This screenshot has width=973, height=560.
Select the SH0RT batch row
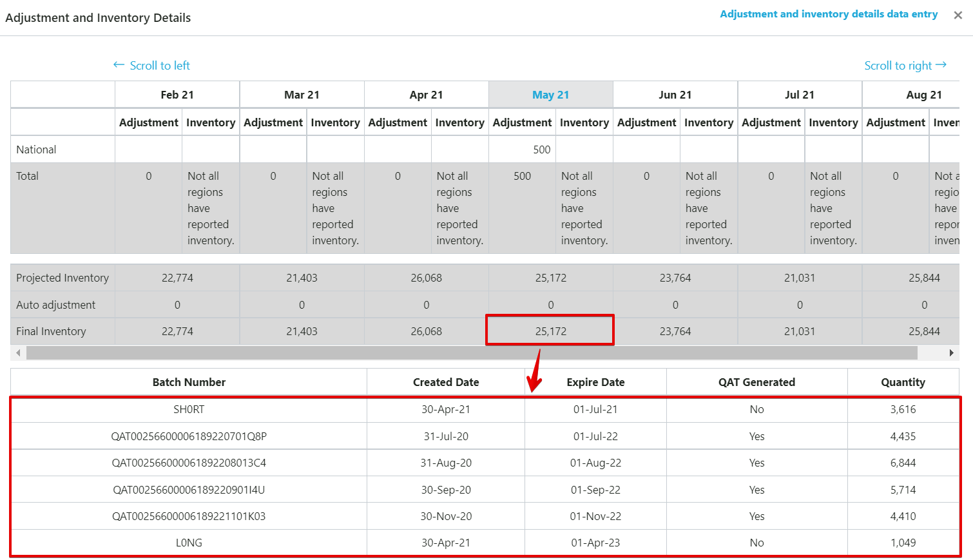[x=485, y=409]
